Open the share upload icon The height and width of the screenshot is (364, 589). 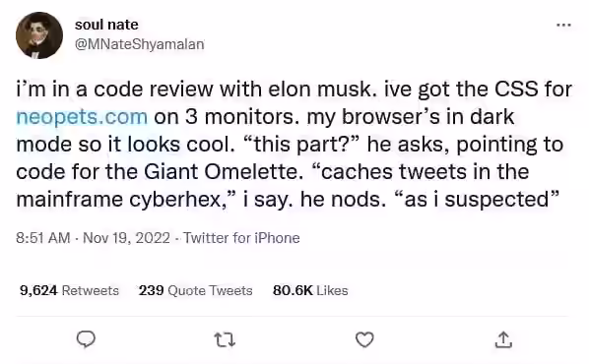tap(503, 339)
